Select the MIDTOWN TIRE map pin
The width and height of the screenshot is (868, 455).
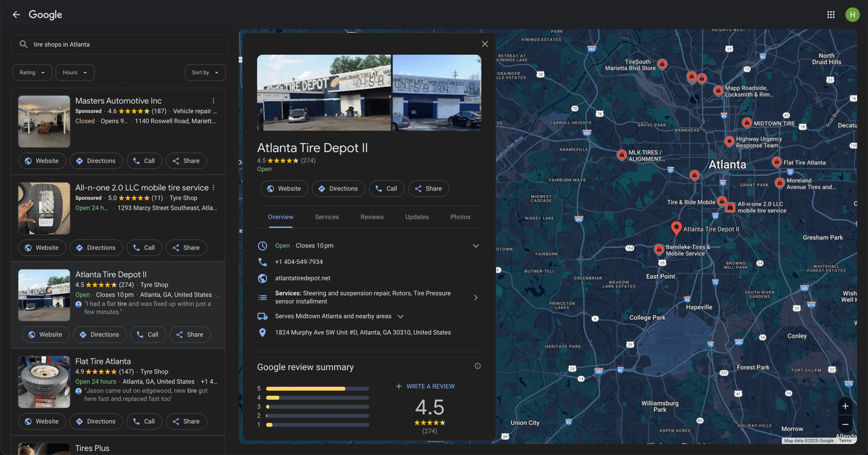click(747, 123)
